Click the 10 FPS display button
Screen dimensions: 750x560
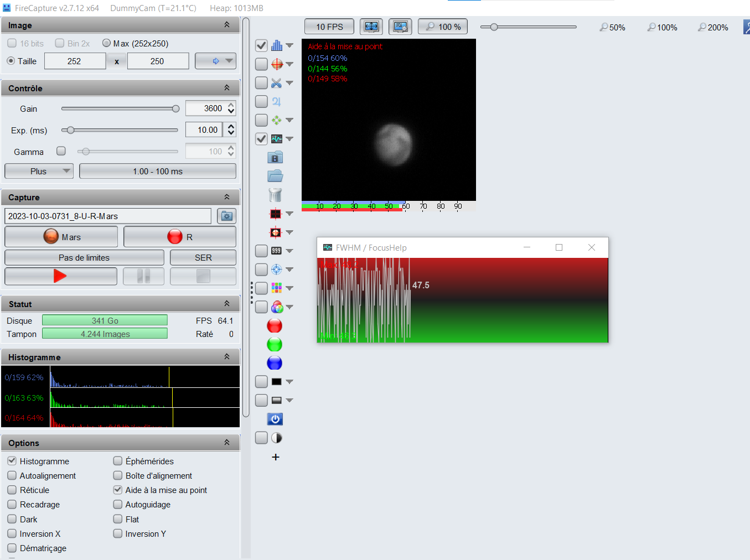329,27
